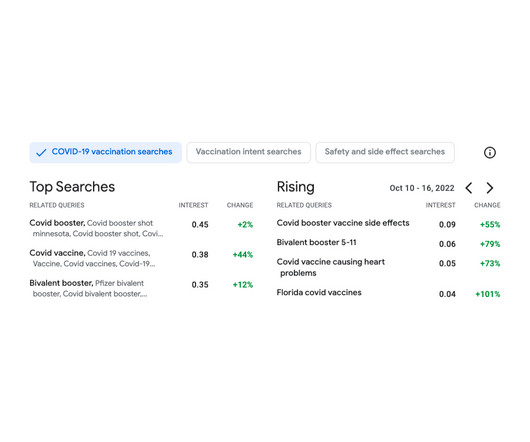Image resolution: width=530 pixels, height=442 pixels.
Task: Open Bivalent booster 5-11 query
Action: coord(316,242)
